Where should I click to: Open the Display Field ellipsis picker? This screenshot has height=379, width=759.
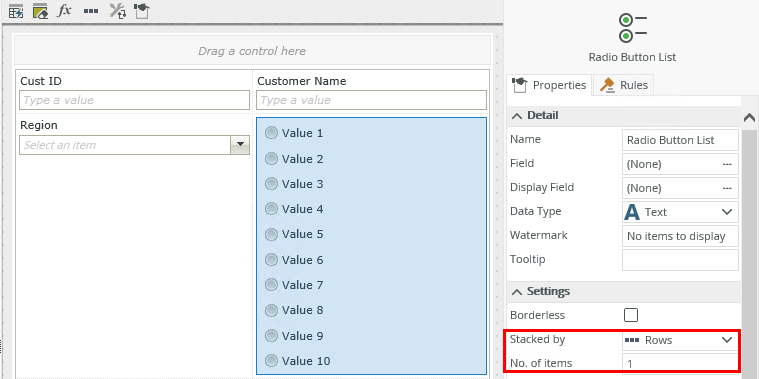[727, 188]
